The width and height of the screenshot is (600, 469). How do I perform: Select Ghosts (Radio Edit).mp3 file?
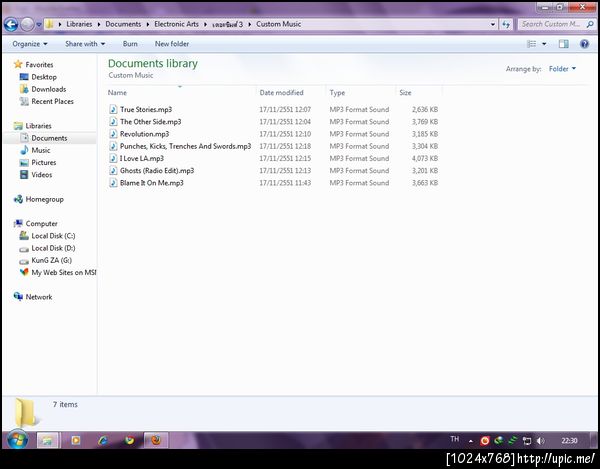157,171
